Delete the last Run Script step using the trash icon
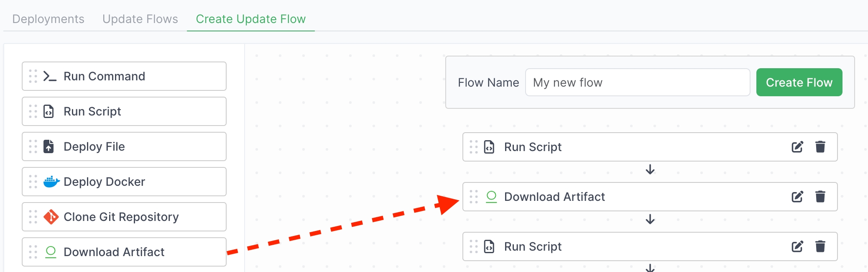 [820, 246]
